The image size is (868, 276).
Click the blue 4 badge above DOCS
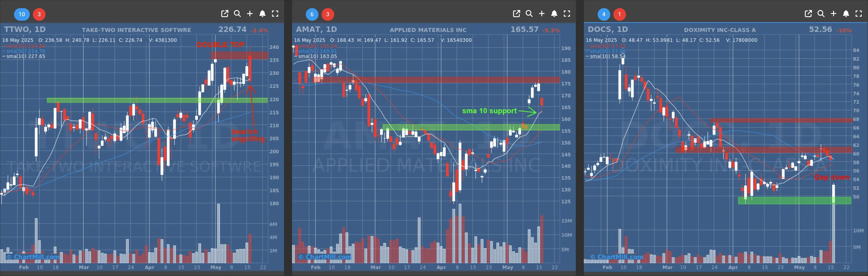(604, 14)
